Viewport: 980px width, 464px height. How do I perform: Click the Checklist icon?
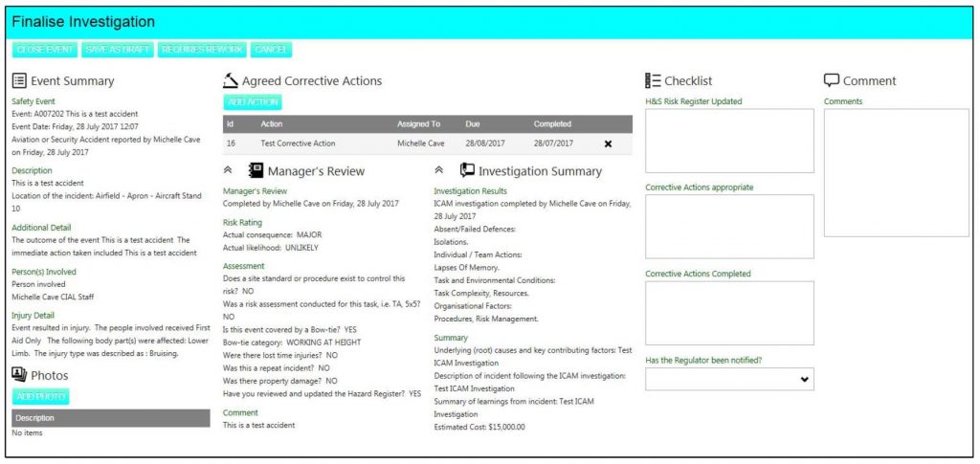(654, 81)
